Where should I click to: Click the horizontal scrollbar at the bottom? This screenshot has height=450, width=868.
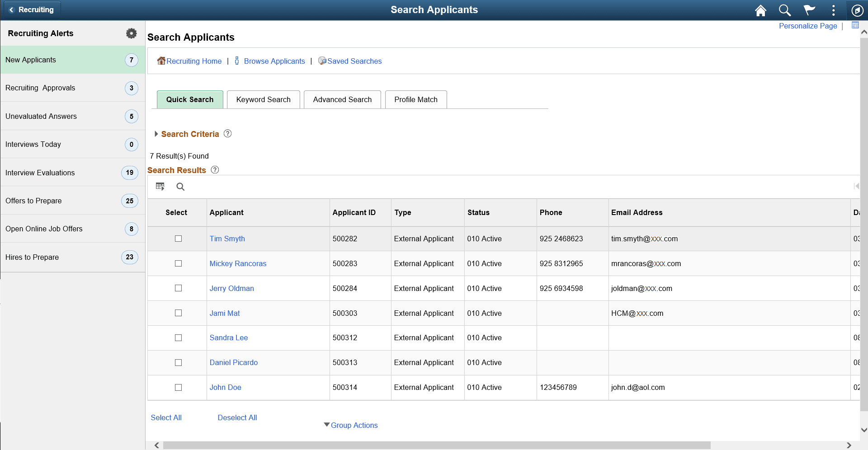[x=437, y=445]
